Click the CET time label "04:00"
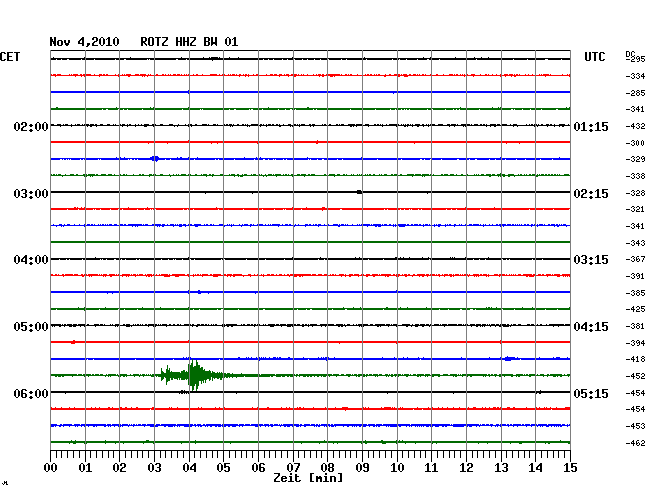 (x=31, y=260)
